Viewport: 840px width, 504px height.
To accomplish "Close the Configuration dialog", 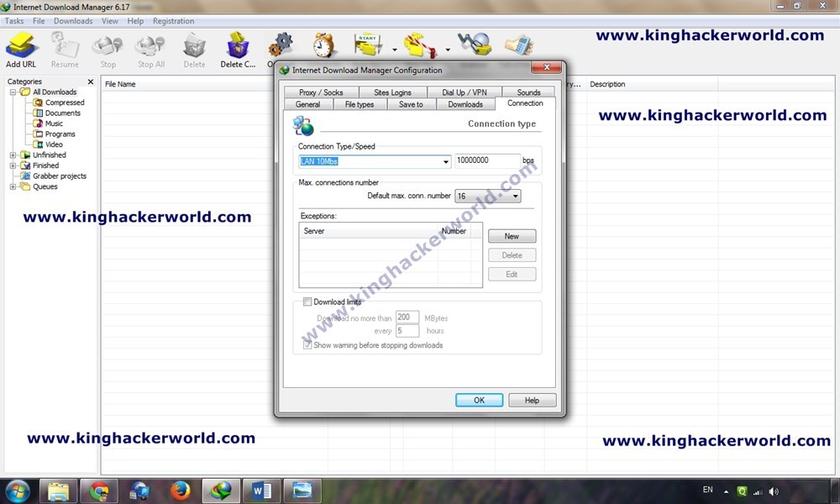I will pyautogui.click(x=547, y=67).
